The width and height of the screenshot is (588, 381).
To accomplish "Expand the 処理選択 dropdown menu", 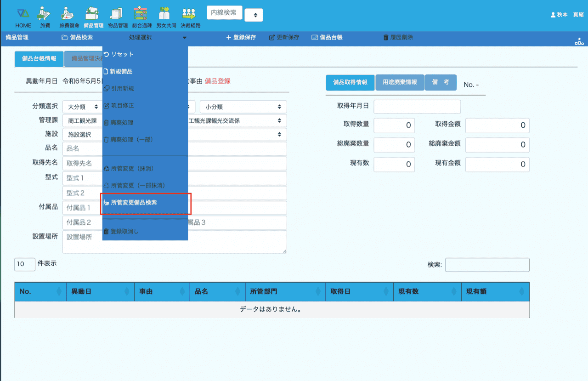I will pos(158,38).
